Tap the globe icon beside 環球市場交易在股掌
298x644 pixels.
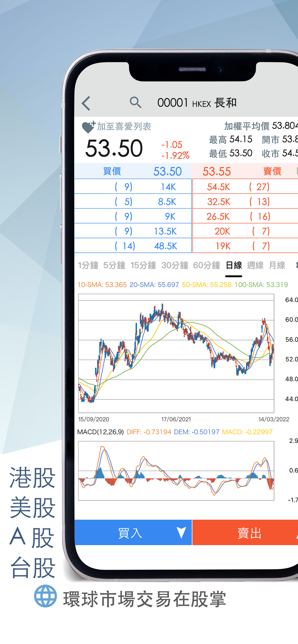45,596
